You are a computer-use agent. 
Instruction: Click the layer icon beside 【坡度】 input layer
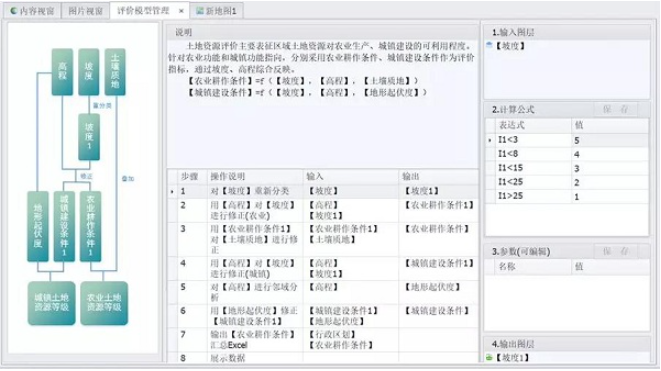coord(489,45)
